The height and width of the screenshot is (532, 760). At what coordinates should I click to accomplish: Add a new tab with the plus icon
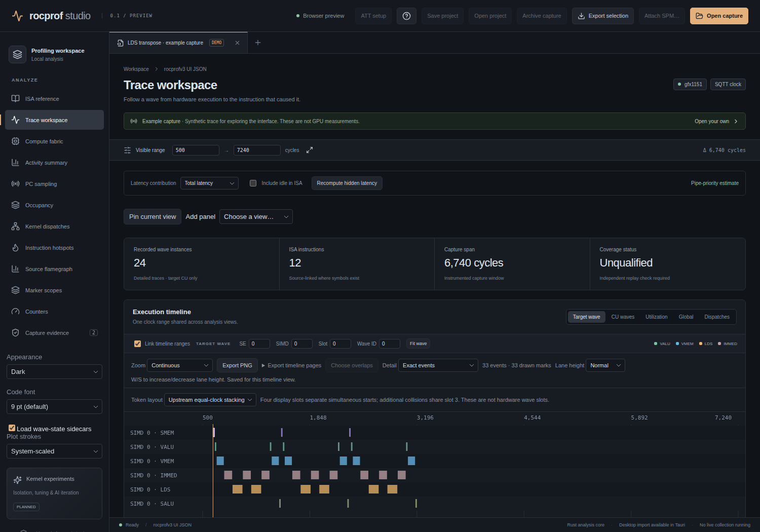click(x=258, y=43)
